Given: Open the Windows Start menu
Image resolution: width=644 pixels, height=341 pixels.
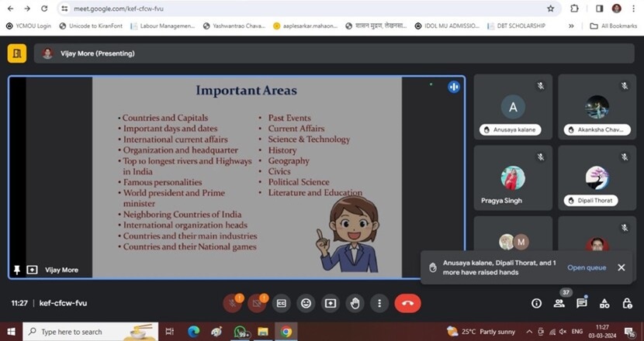Looking at the screenshot, I should pyautogui.click(x=11, y=332).
